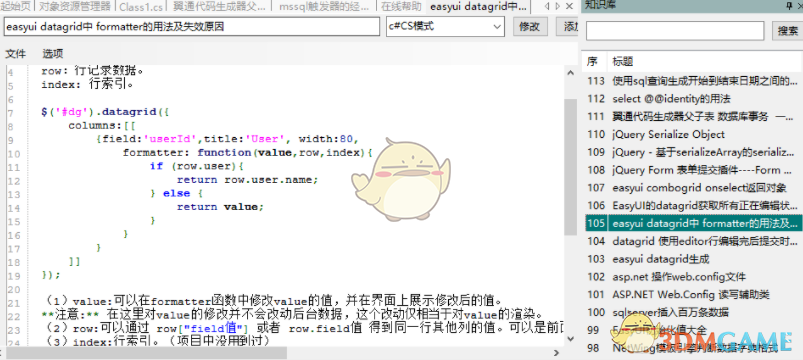This screenshot has width=803, height=360.
Task: Select item 112 select @@identity的用法
Action: coord(693,98)
